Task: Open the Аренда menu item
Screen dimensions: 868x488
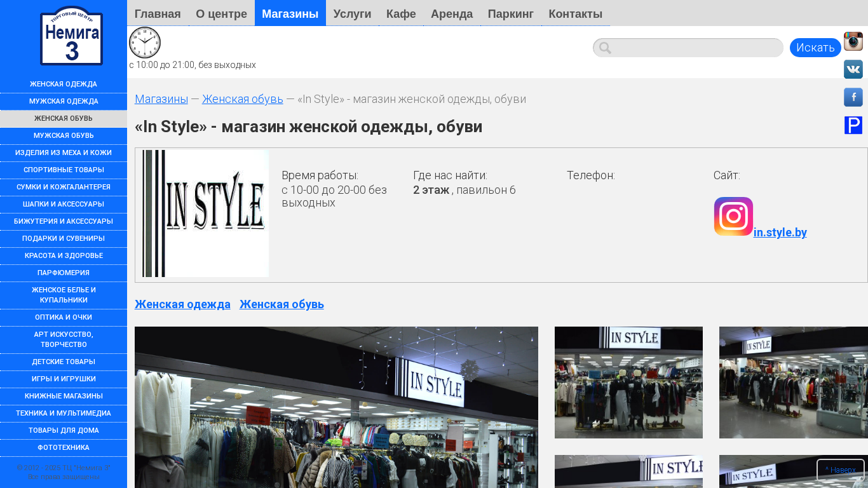Action: coord(452,13)
